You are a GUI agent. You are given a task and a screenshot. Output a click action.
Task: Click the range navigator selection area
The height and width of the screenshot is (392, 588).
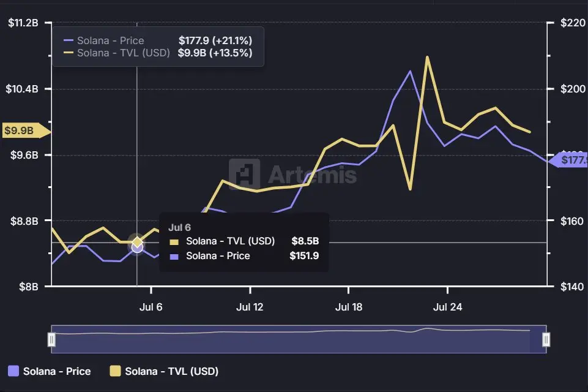(299, 339)
